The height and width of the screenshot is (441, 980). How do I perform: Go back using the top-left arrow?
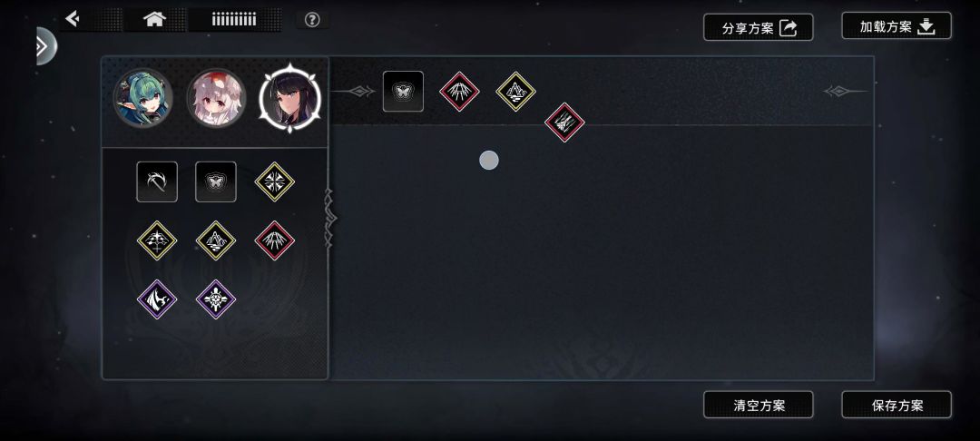[73, 19]
